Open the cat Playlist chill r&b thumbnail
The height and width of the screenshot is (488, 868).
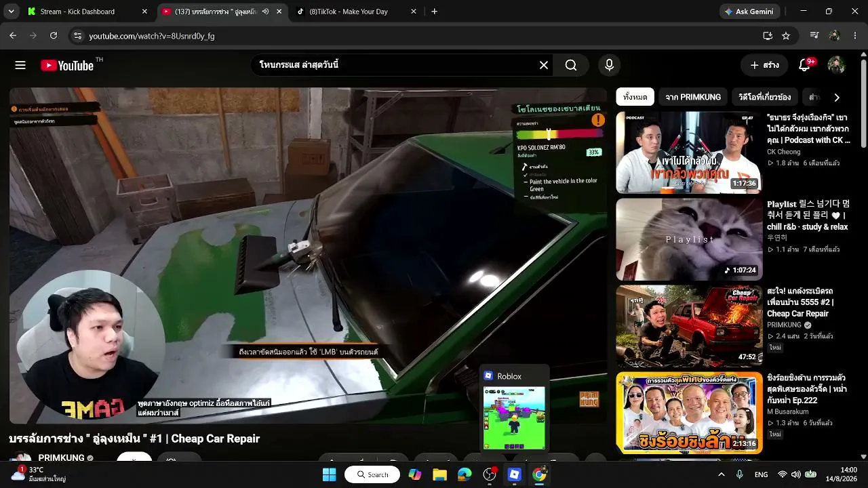(689, 239)
